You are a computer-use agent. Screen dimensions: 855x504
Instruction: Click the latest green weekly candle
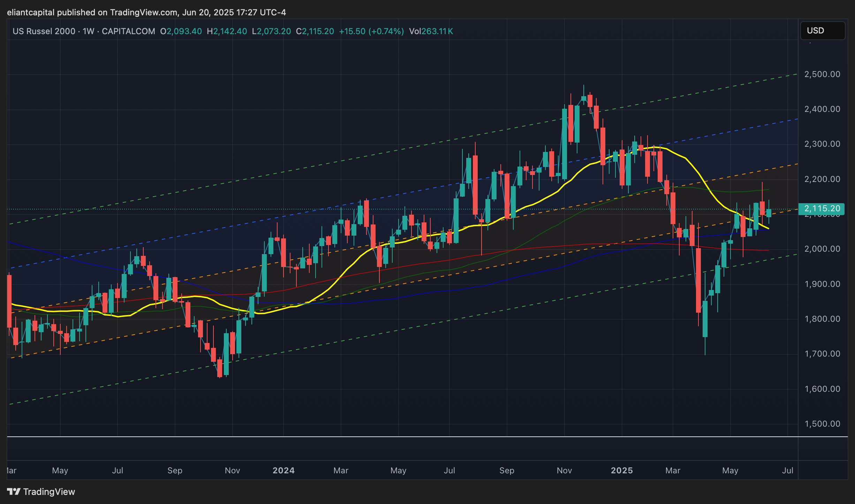(769, 213)
